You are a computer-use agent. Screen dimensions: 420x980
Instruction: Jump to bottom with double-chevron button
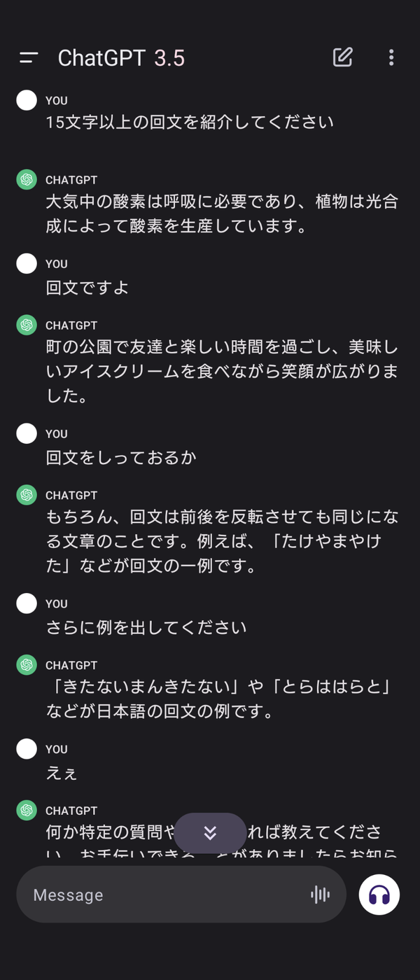click(210, 833)
